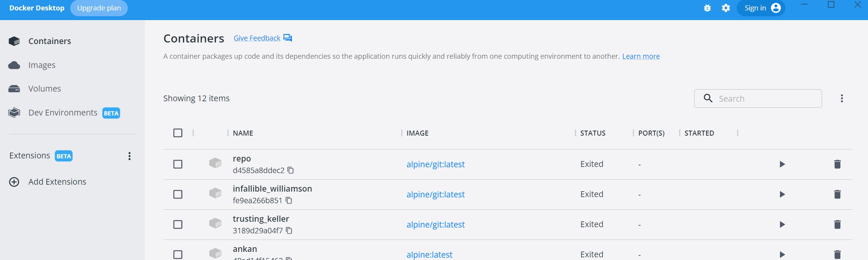Click the Showing 12 items count text
Screen dimensions: 868x260
pyautogui.click(x=196, y=98)
